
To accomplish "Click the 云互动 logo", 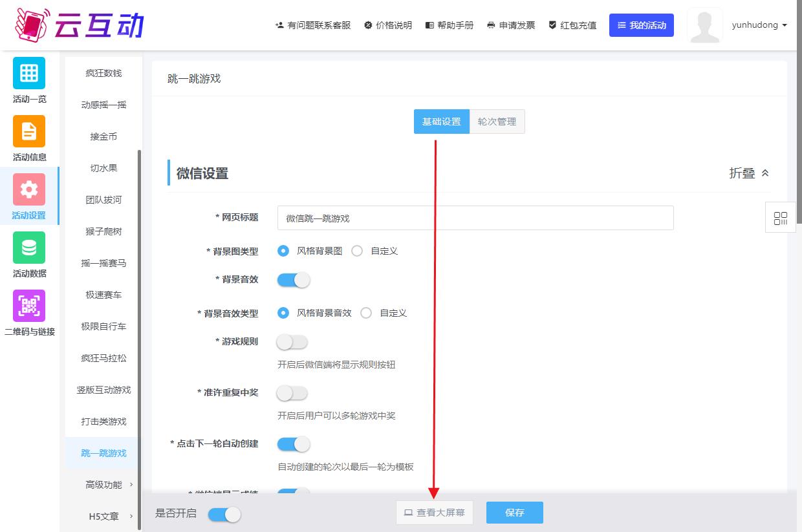I will pyautogui.click(x=79, y=25).
